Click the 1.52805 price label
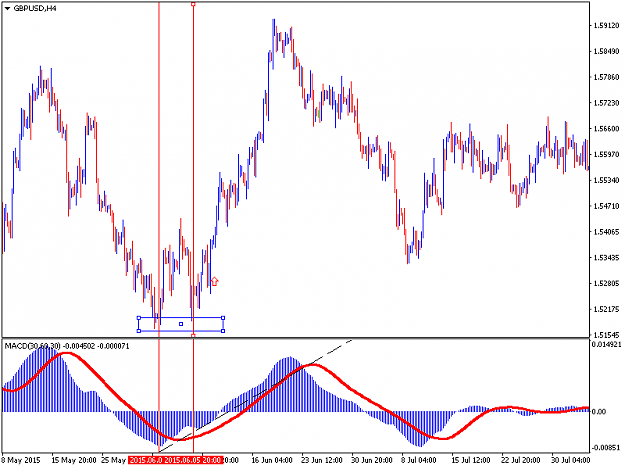 click(606, 283)
